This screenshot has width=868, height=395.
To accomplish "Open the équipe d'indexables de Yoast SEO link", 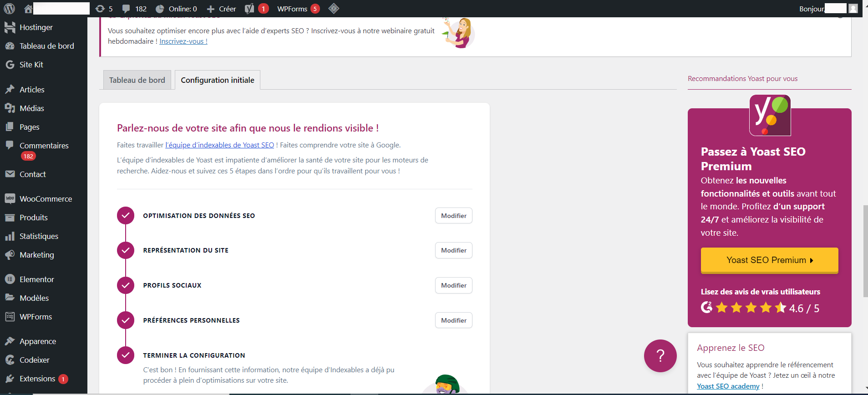I will point(220,145).
